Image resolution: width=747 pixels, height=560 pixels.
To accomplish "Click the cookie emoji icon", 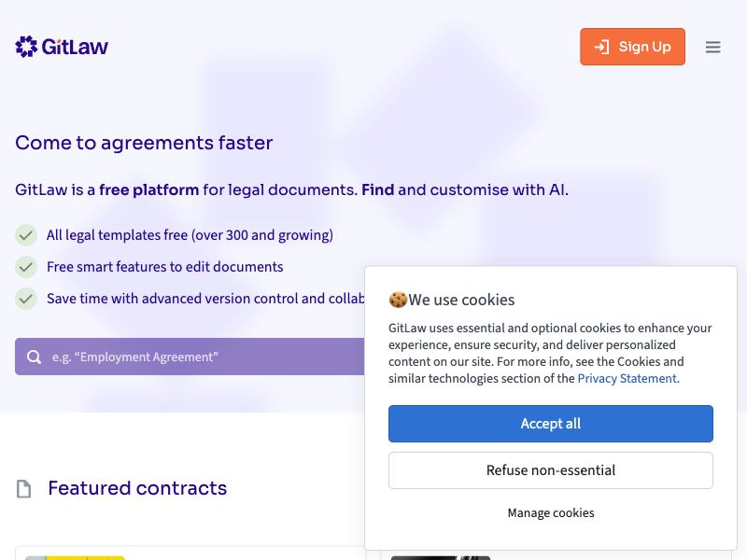I will point(398,300).
